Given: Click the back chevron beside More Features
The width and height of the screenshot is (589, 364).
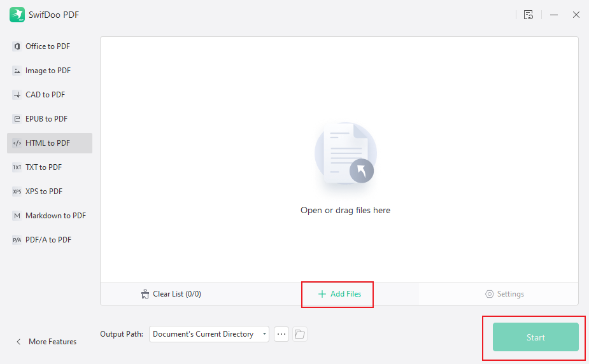Looking at the screenshot, I should (x=18, y=342).
